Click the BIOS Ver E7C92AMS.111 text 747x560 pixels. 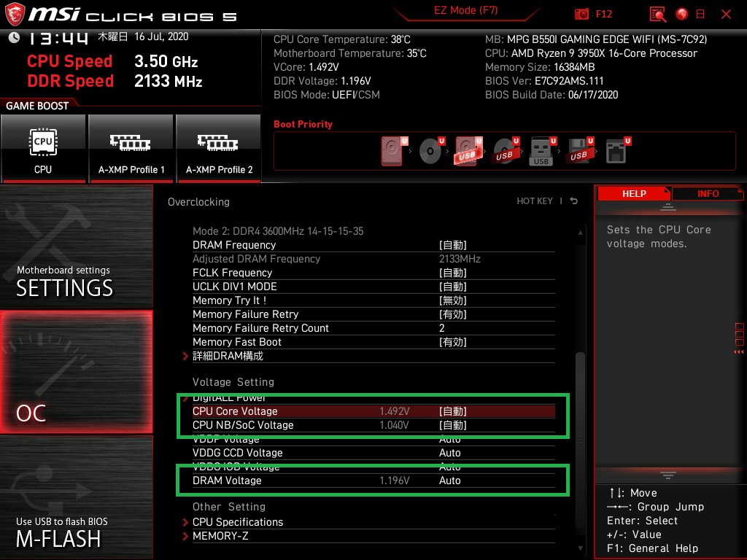point(544,81)
